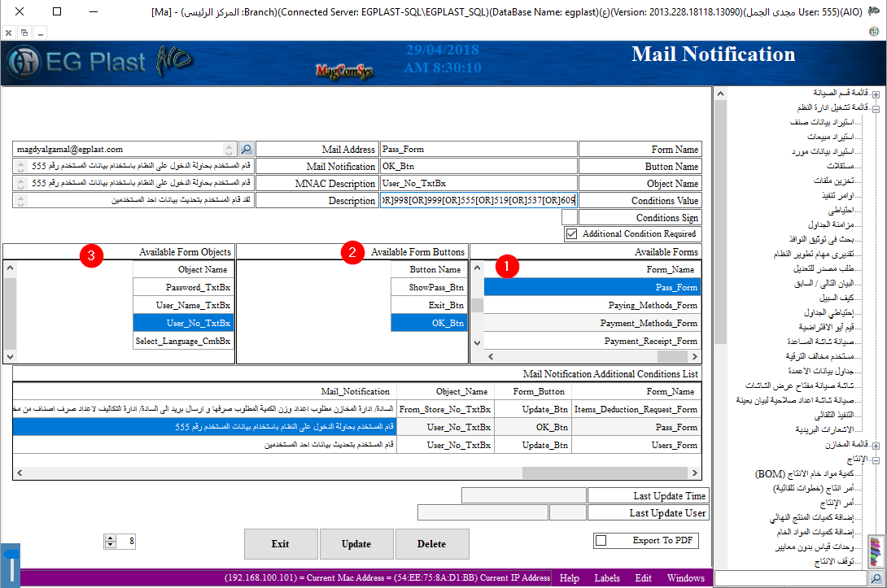The height and width of the screenshot is (588, 887).
Task: Open the استيراد مبيعات tree item
Action: point(831,137)
